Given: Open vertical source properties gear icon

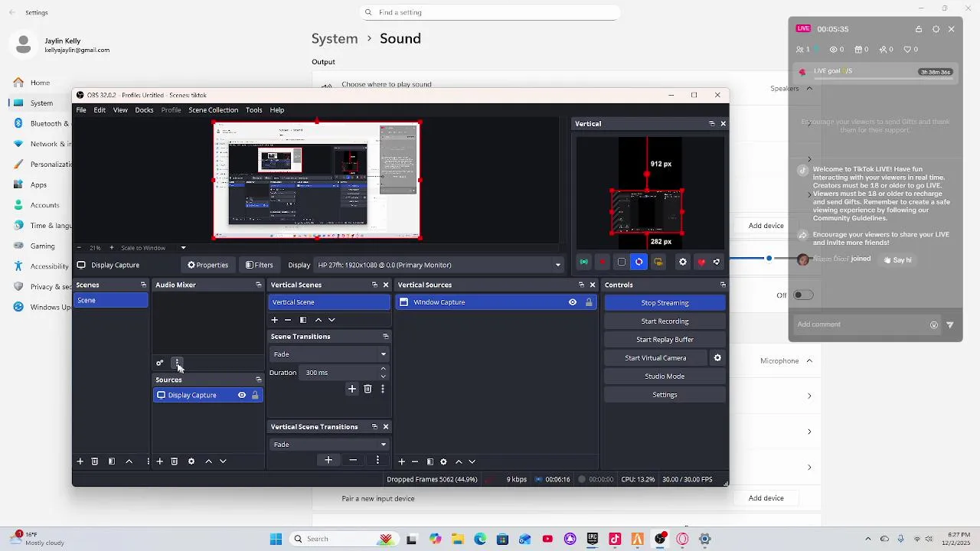Looking at the screenshot, I should [443, 461].
